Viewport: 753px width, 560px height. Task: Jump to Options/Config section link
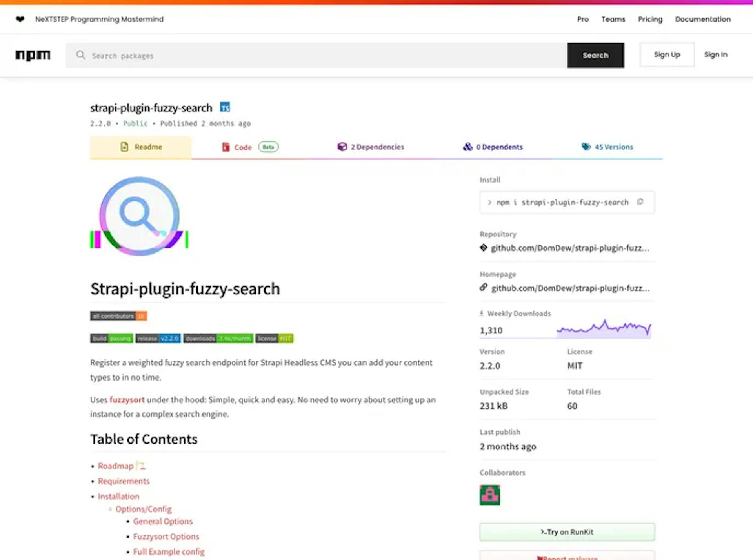pos(144,509)
